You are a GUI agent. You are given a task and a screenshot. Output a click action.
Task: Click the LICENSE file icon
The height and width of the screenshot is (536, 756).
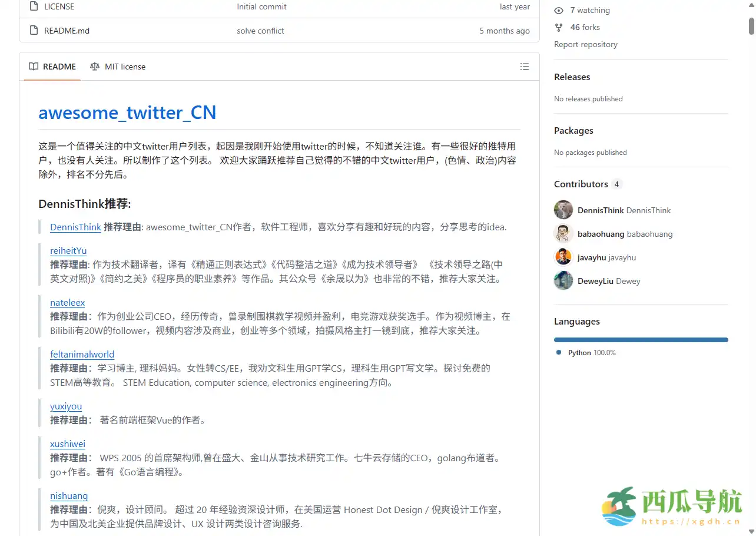34,6
